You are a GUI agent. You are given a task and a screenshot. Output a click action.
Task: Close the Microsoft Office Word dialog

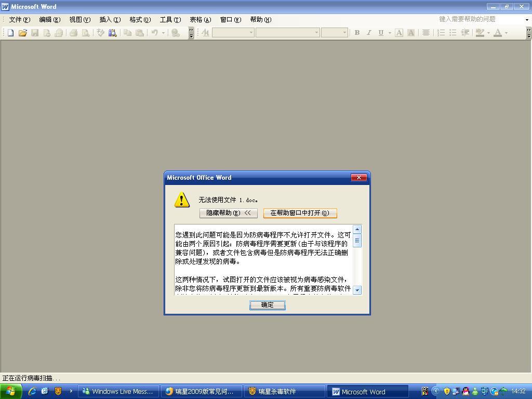(x=358, y=178)
